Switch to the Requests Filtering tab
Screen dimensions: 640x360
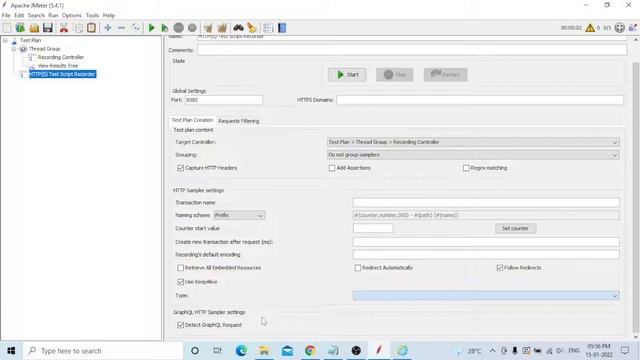tap(239, 121)
